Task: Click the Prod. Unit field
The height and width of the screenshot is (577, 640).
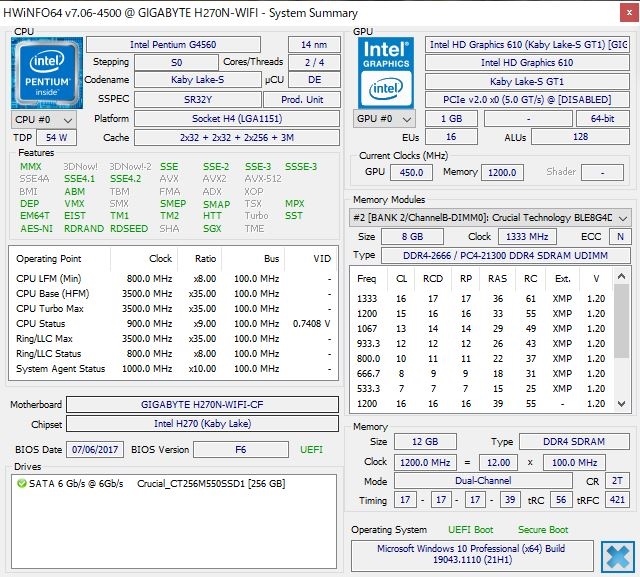Action: [302, 99]
